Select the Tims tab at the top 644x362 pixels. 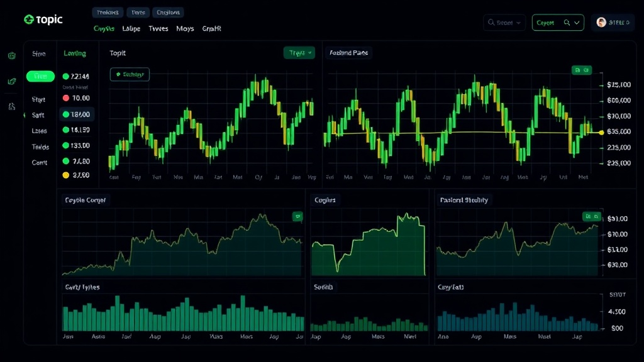click(138, 13)
